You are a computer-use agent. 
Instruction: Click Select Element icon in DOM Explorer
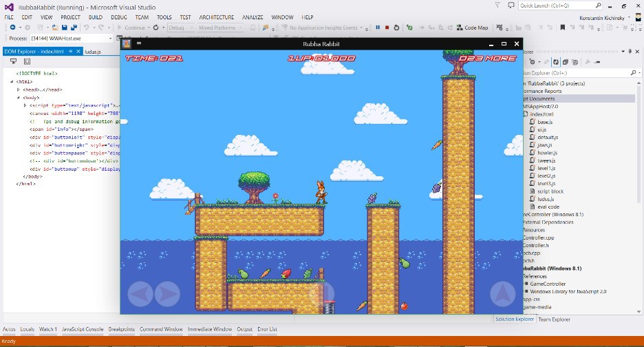[14, 61]
